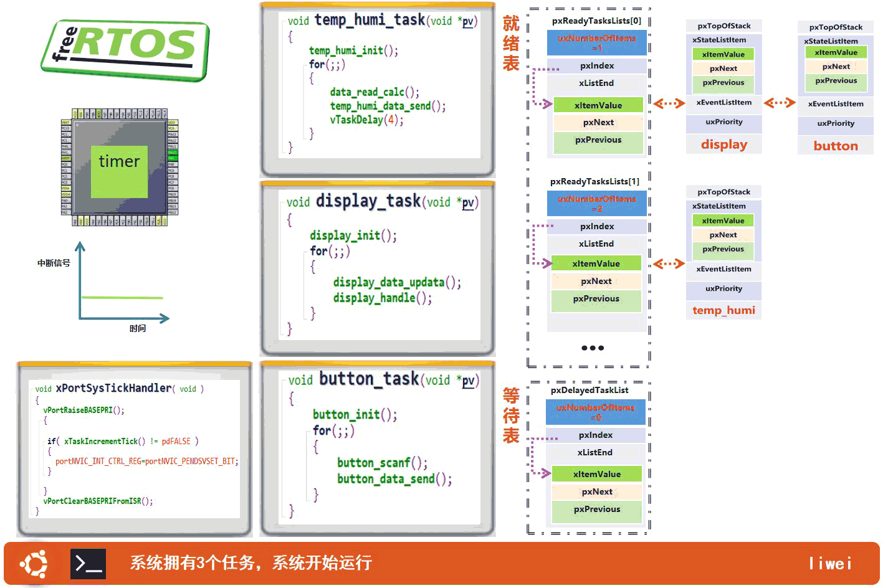Click pxTopOfStack in the button block

pyautogui.click(x=836, y=27)
